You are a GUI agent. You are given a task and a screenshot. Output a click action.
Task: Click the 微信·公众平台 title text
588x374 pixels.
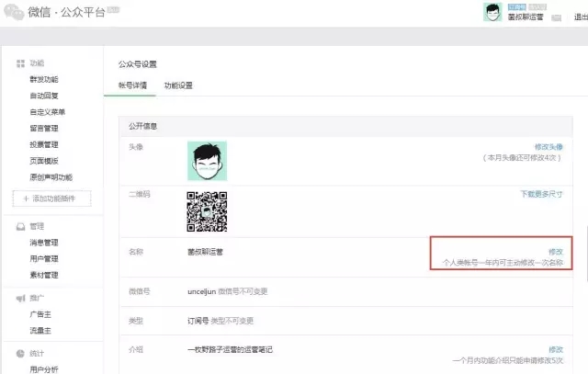point(66,12)
